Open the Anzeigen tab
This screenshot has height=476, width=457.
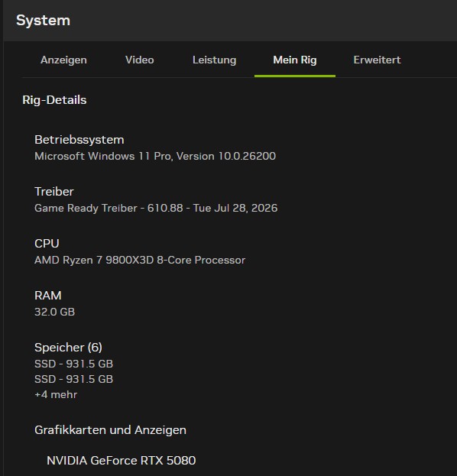coord(63,60)
